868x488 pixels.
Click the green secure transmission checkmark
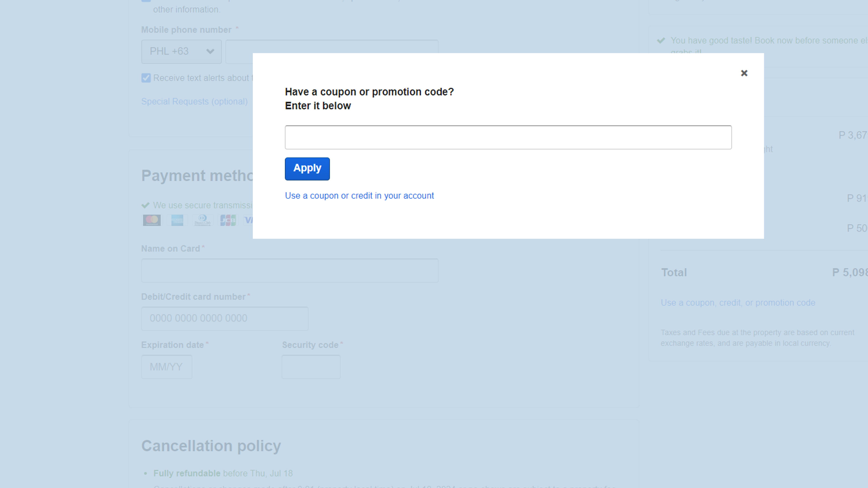tap(145, 205)
